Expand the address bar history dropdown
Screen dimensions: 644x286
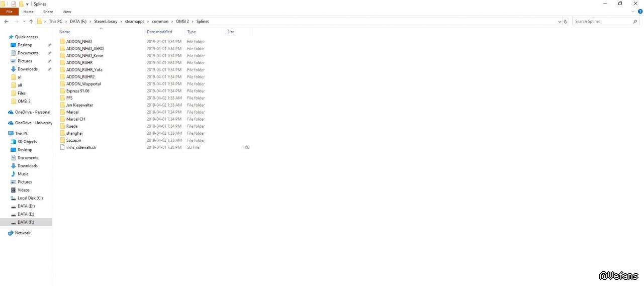(560, 22)
